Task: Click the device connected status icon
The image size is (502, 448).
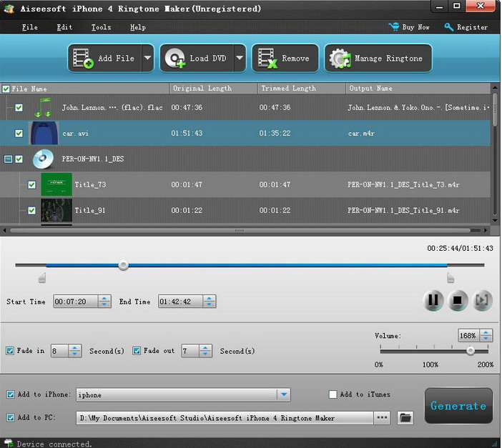Action: pos(9,443)
